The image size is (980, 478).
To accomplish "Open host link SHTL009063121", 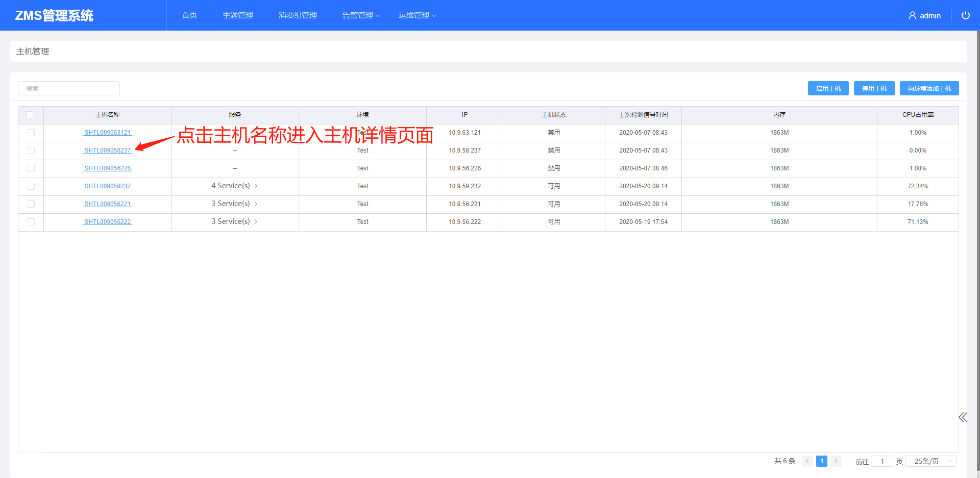I will (108, 133).
